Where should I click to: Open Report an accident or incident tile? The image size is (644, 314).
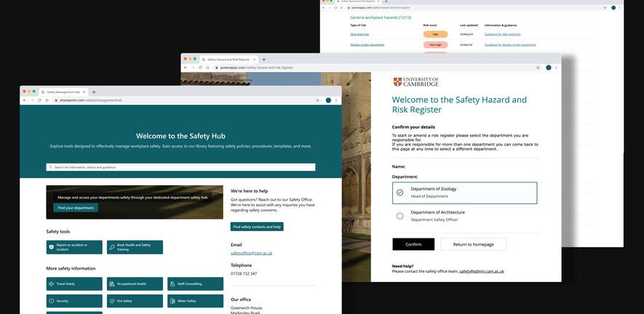[x=74, y=247]
